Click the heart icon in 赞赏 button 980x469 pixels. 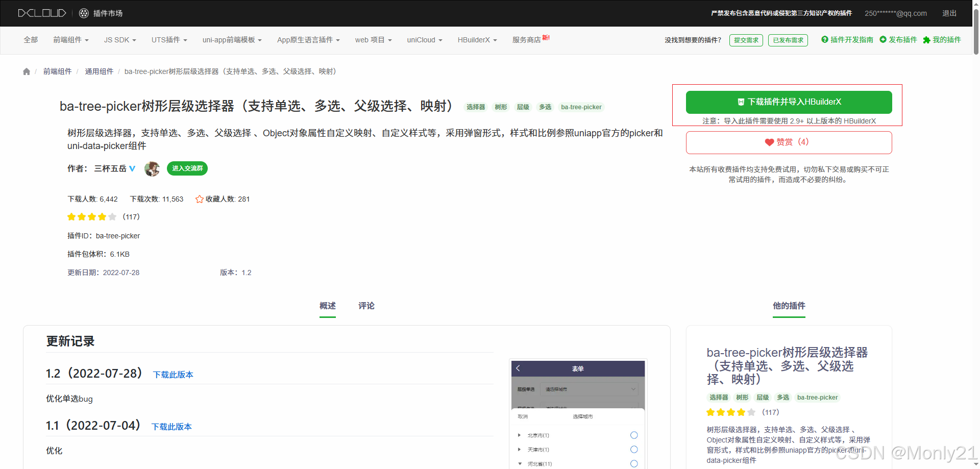click(x=769, y=142)
